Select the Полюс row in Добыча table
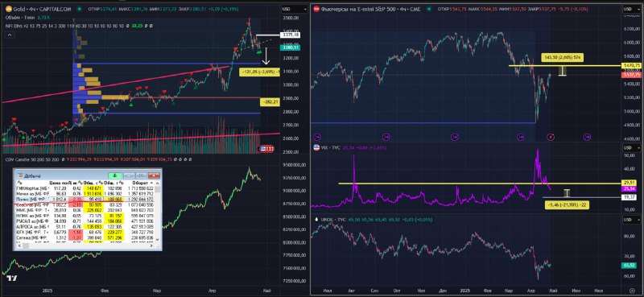 click(x=85, y=199)
